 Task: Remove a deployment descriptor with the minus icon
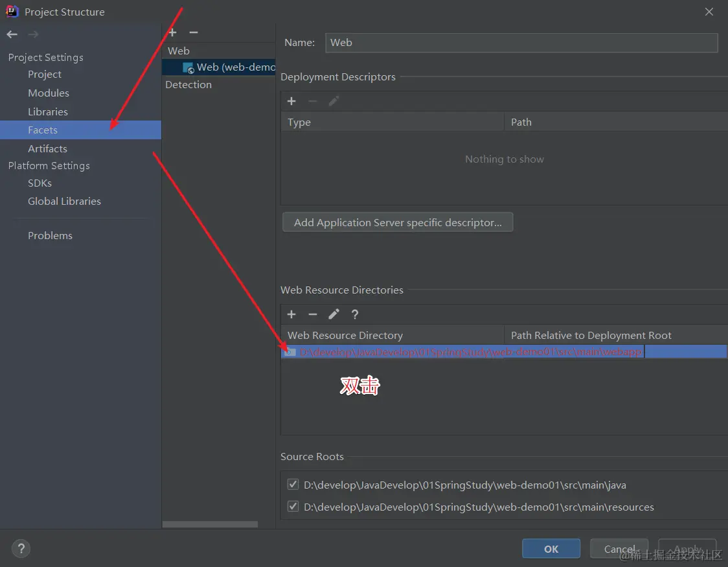tap(313, 101)
